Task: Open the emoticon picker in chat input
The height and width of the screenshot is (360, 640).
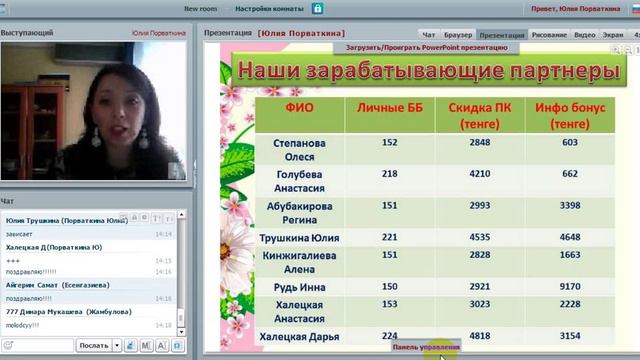Action: [8, 345]
